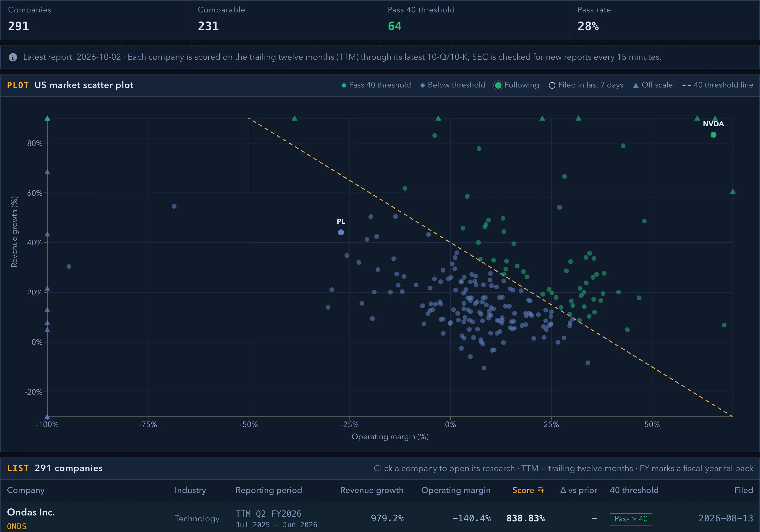This screenshot has width=760, height=532.
Task: Click the Pass ≥ 40 badge for Ondas
Action: pyautogui.click(x=631, y=519)
